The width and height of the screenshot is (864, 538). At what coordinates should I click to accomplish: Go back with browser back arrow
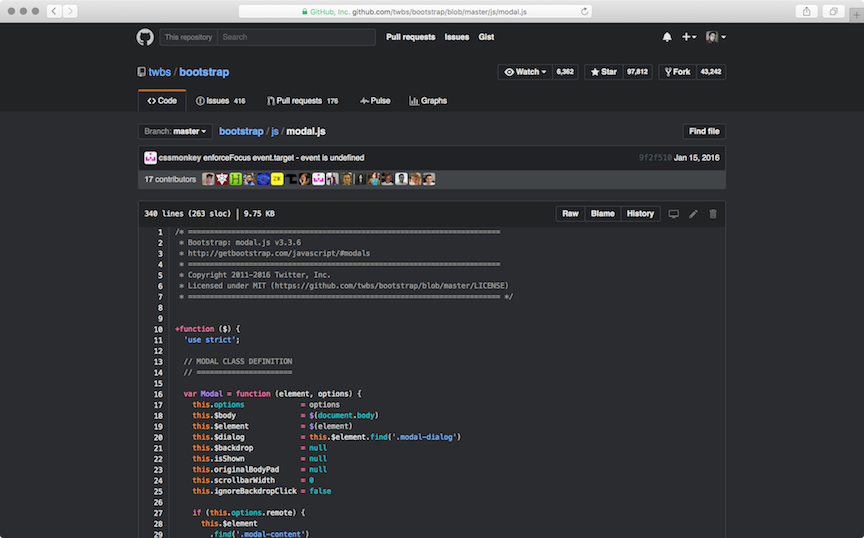point(54,11)
